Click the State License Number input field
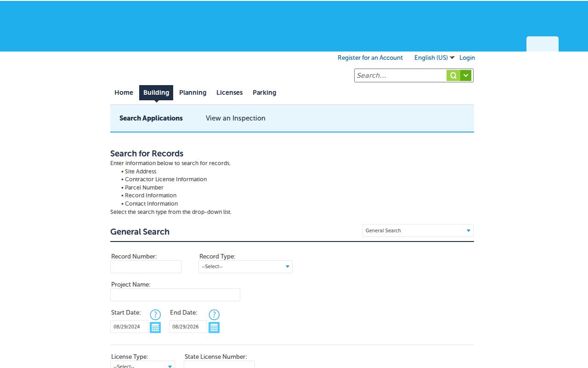This screenshot has width=588, height=368. [219, 364]
